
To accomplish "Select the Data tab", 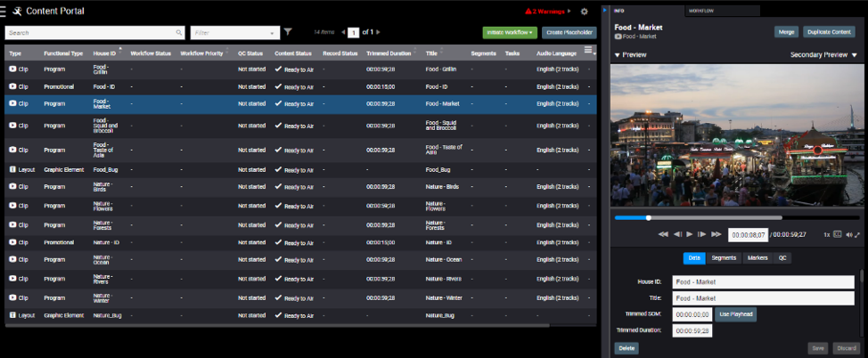I will coord(694,258).
